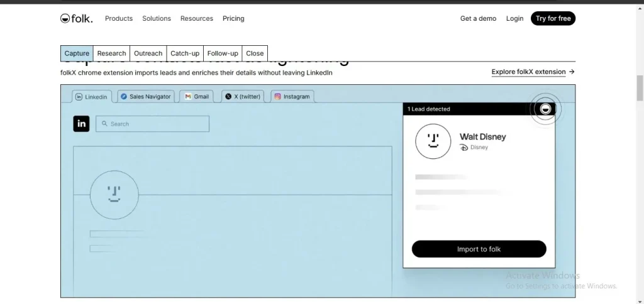This screenshot has width=644, height=304.
Task: Select the Capture tab
Action: pos(77,53)
